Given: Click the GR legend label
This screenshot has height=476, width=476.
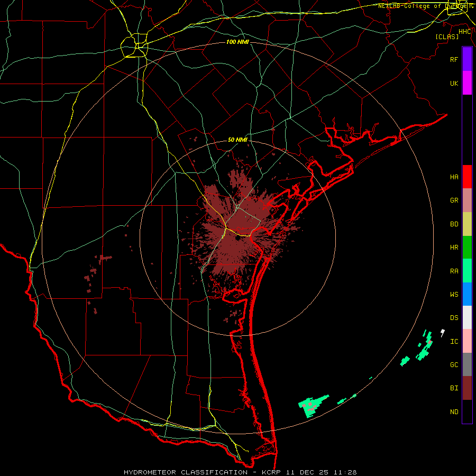Looking at the screenshot, I should 454,200.
